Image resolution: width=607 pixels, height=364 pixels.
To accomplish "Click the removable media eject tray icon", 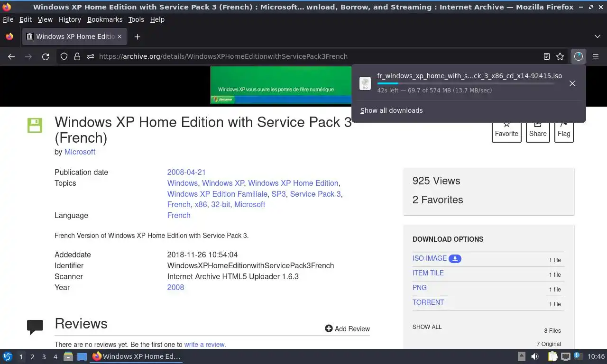I will [522, 356].
